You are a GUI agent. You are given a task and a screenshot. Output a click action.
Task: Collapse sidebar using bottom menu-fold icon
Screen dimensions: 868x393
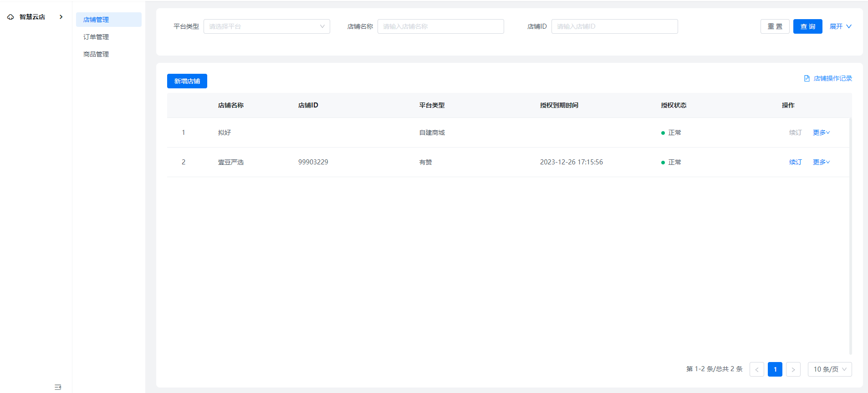tap(58, 387)
